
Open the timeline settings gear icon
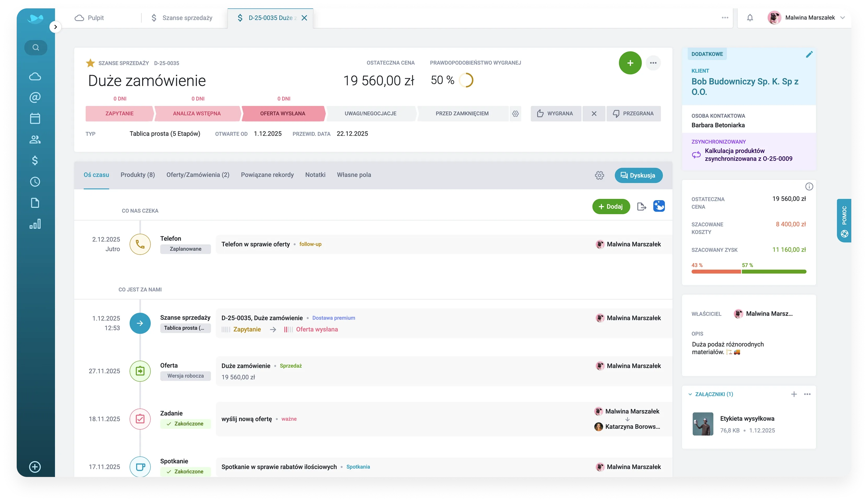[x=600, y=175]
